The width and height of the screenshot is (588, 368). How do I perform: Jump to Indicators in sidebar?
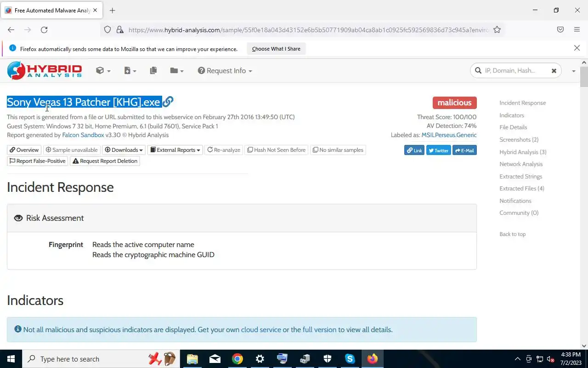click(x=512, y=115)
